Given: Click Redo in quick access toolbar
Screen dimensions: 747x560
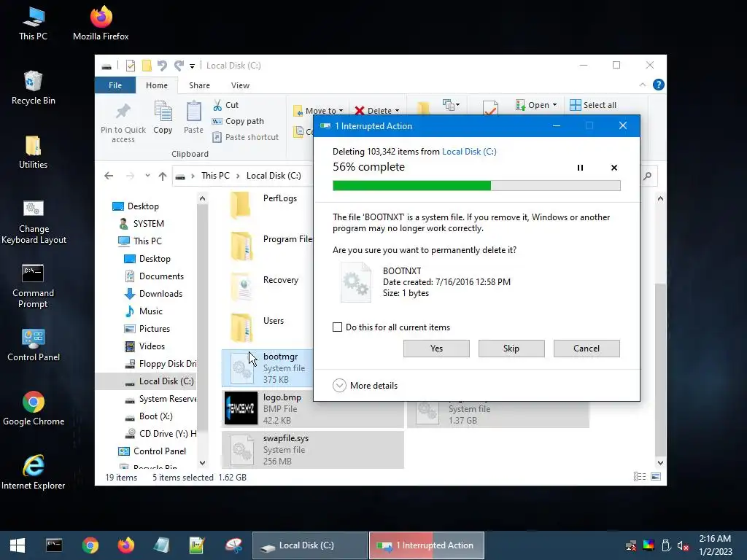Looking at the screenshot, I should (x=179, y=65).
